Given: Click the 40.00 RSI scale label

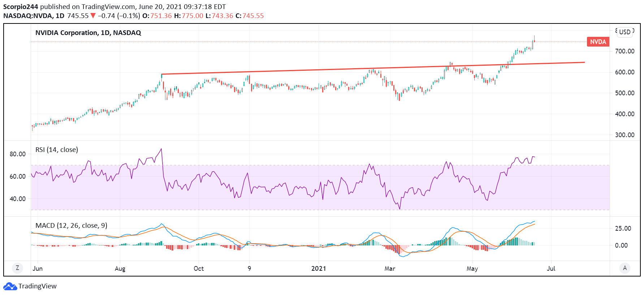Looking at the screenshot, I should 18,199.
